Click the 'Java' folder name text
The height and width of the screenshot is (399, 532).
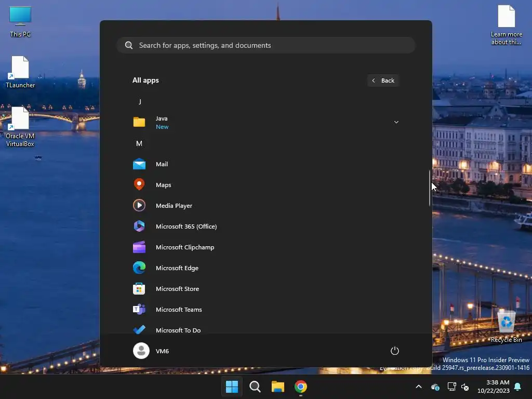[x=162, y=118]
